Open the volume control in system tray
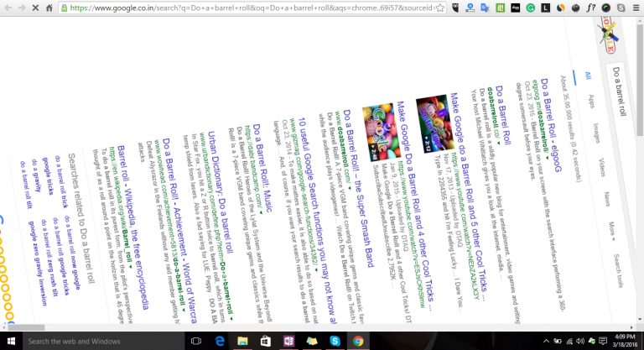 [x=580, y=341]
